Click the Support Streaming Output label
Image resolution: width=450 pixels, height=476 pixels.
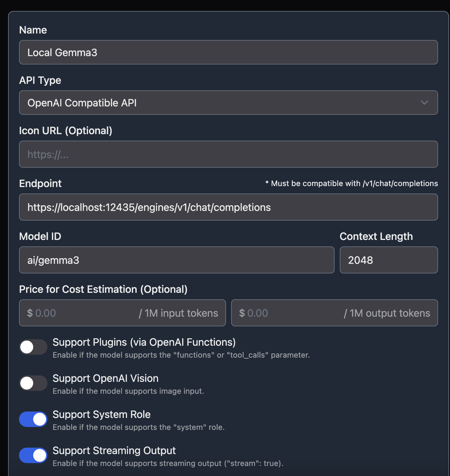pos(114,451)
